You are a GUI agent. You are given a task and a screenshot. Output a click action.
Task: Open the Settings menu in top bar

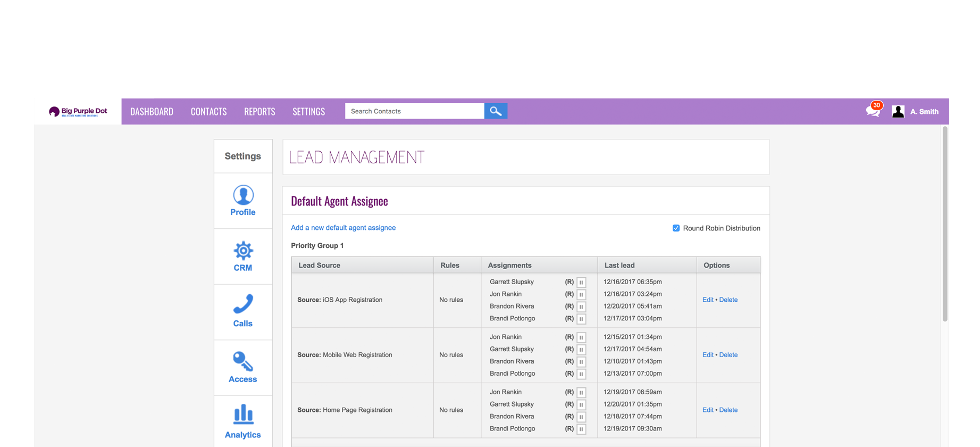tap(308, 111)
